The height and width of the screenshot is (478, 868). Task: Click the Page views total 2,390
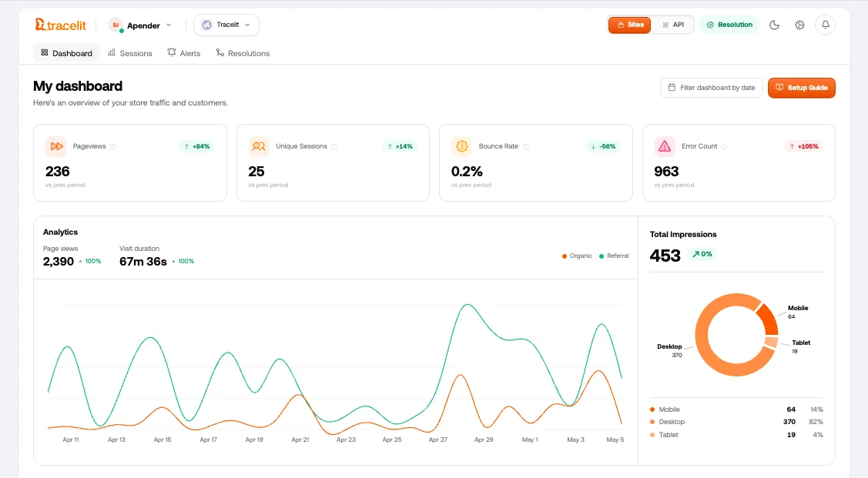pyautogui.click(x=58, y=261)
